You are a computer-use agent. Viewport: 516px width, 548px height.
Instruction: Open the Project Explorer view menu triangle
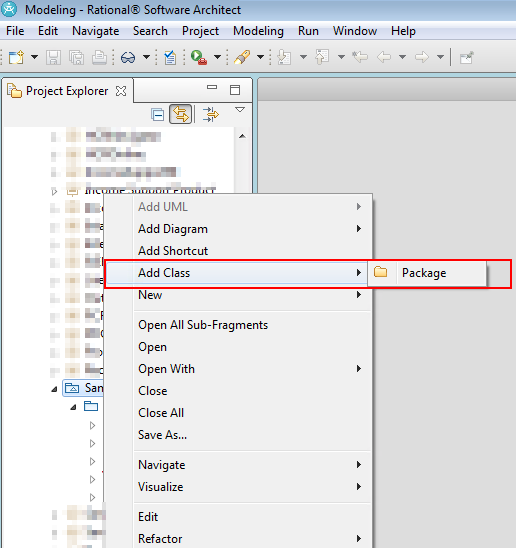tap(240, 110)
